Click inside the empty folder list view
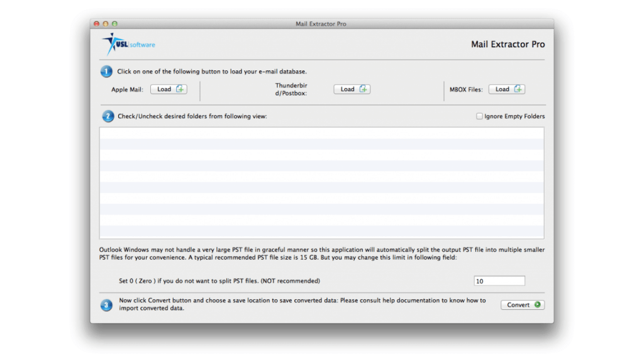 (x=321, y=183)
